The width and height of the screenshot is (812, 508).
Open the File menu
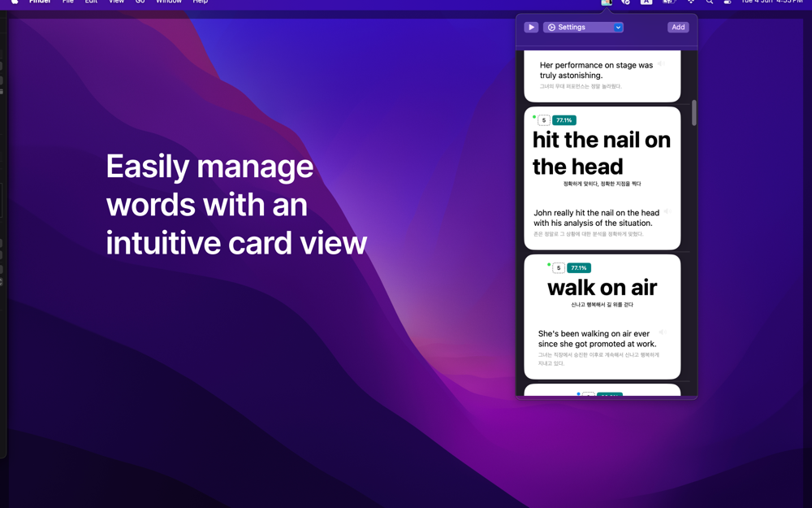(68, 2)
